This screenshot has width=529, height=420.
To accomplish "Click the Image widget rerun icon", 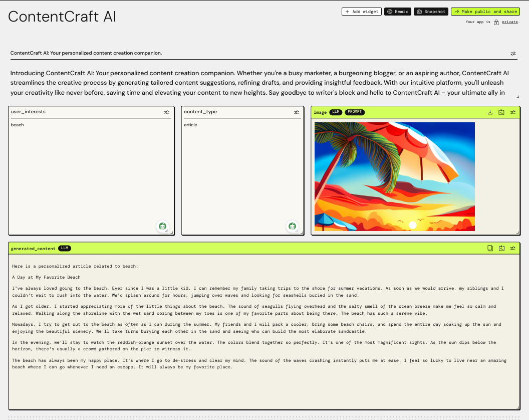I will pyautogui.click(x=501, y=112).
